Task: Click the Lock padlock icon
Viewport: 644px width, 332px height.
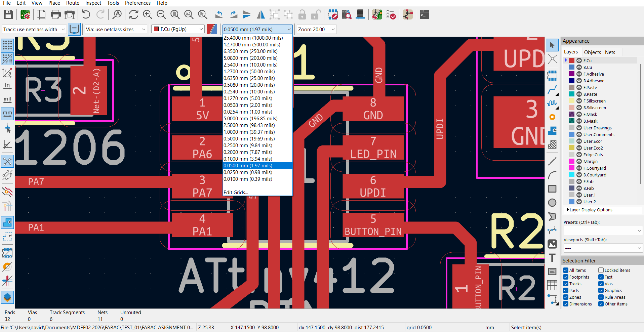Action: pyautogui.click(x=302, y=14)
